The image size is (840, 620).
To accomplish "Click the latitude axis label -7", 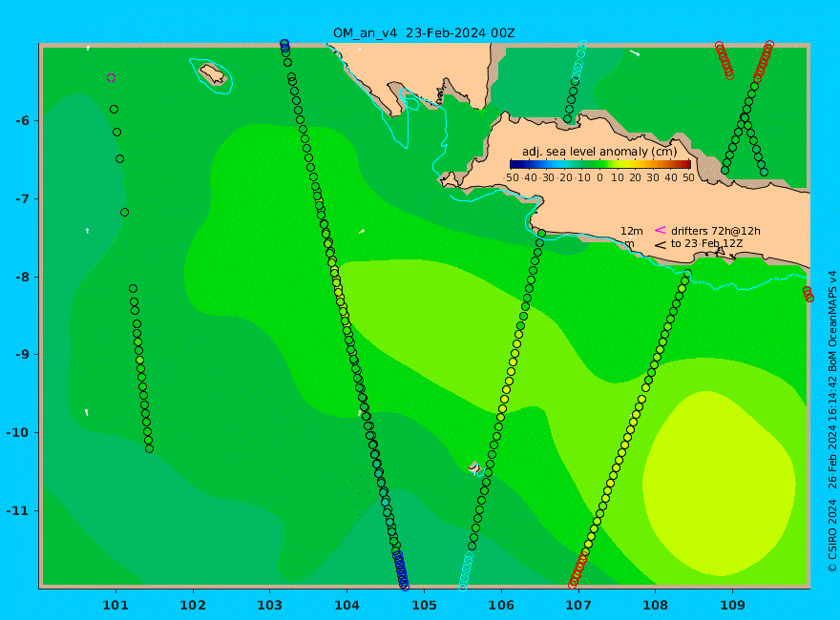I will click(22, 198).
